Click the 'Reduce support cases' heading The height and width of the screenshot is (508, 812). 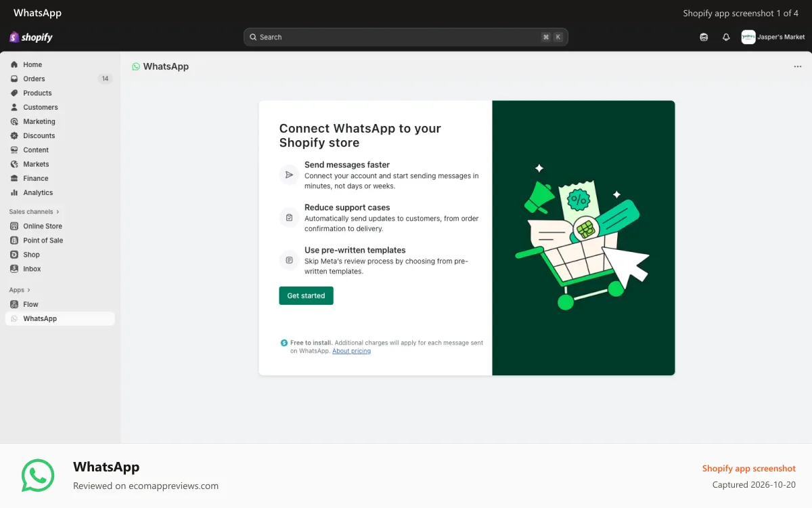347,207
